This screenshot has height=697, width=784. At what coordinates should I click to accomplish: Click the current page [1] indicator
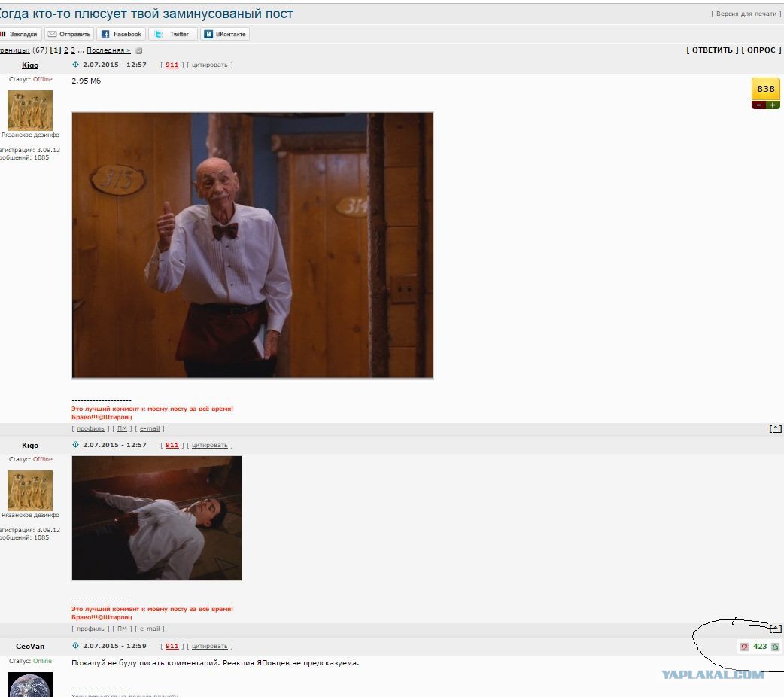tap(56, 50)
